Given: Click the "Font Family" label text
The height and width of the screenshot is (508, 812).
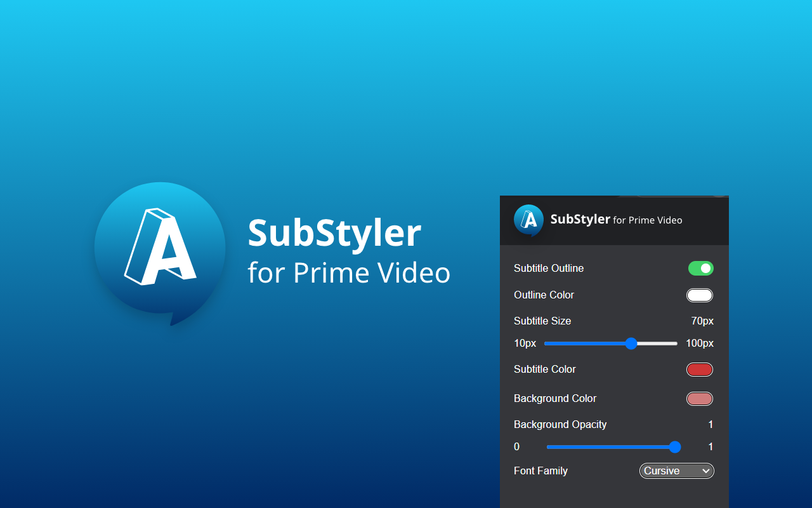Looking at the screenshot, I should (540, 471).
